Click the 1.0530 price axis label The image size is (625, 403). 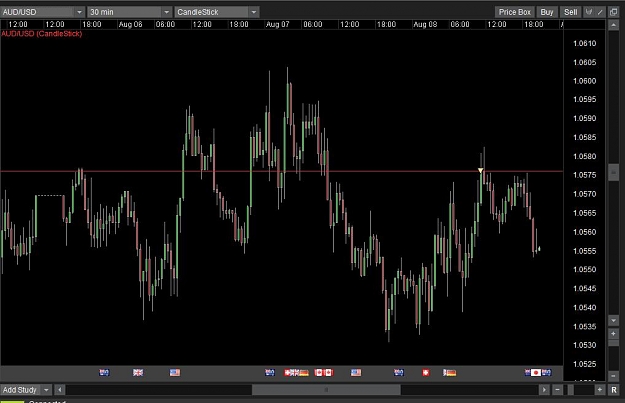(x=584, y=345)
